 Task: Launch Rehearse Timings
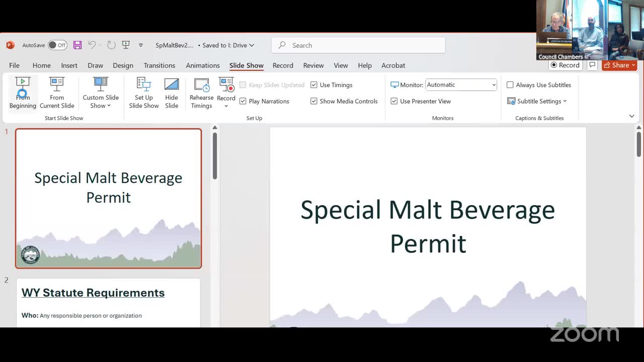(201, 93)
